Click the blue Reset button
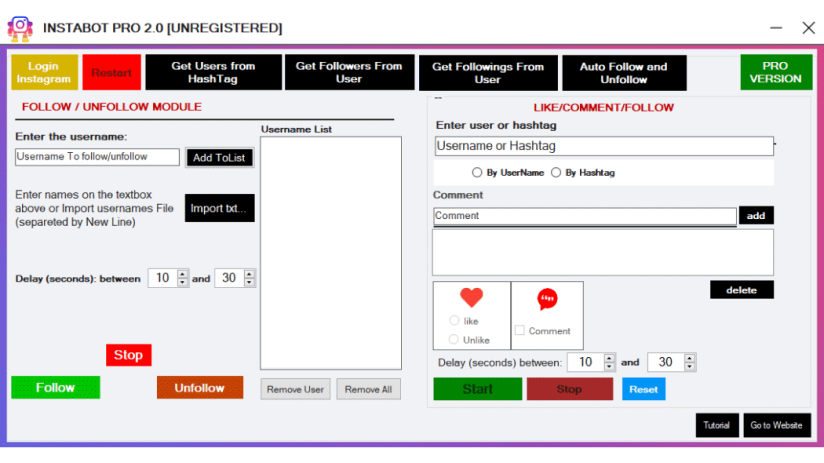The image size is (824, 463). click(644, 389)
